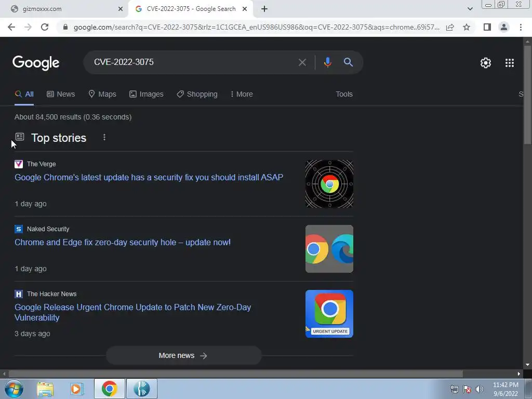This screenshot has height=399, width=532.
Task: Click the About 84,500 results text
Action: (73, 117)
